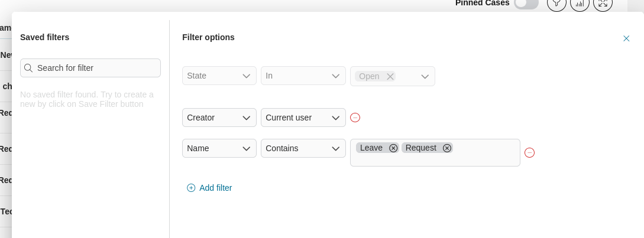Open the In operator dropdown
This screenshot has height=238, width=644.
pos(303,76)
